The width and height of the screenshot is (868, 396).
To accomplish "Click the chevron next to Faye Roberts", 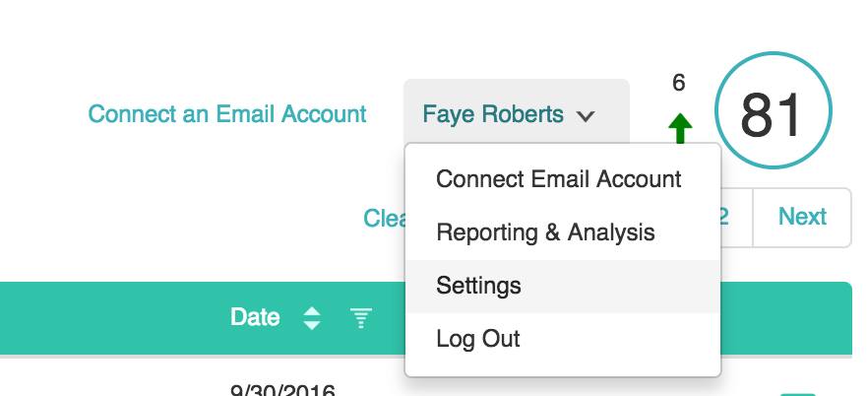I will click(586, 116).
